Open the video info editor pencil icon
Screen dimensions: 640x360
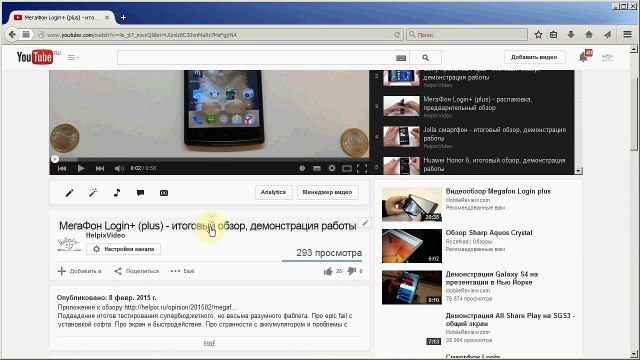pos(69,193)
